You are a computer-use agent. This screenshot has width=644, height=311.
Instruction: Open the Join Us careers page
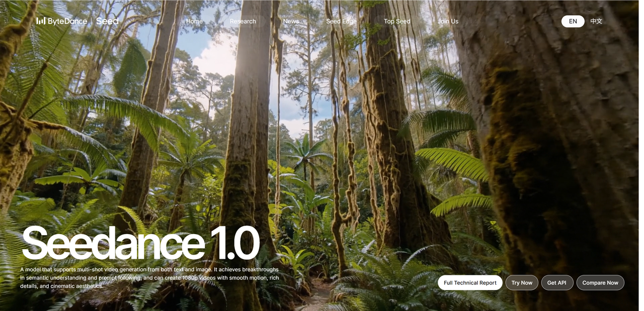(x=448, y=21)
